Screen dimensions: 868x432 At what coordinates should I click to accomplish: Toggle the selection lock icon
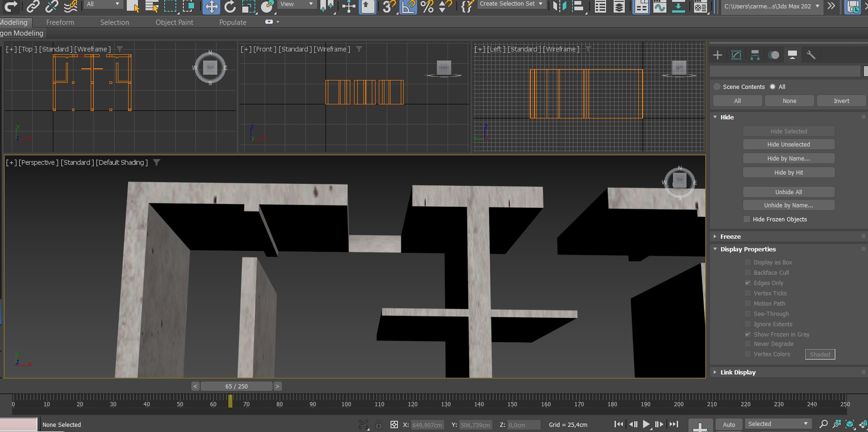point(379,425)
